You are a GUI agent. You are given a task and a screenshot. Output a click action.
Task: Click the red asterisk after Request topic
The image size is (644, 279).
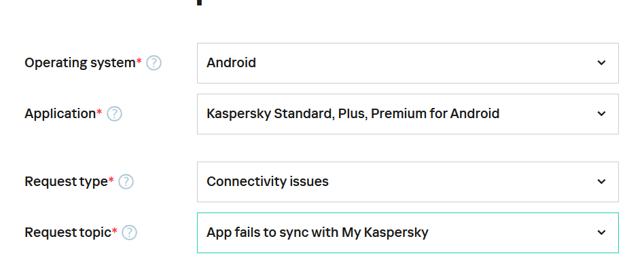(114, 231)
